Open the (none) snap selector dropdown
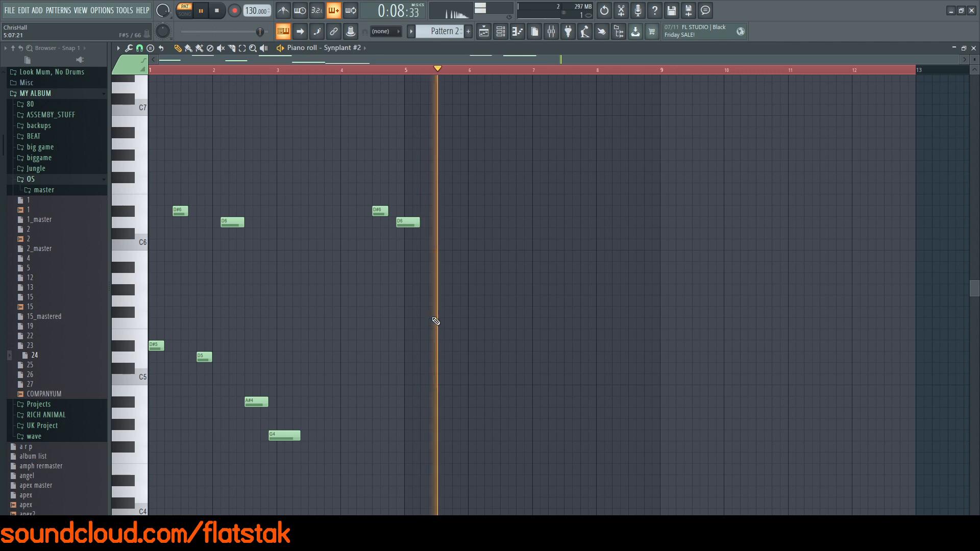The height and width of the screenshot is (551, 980). [385, 32]
